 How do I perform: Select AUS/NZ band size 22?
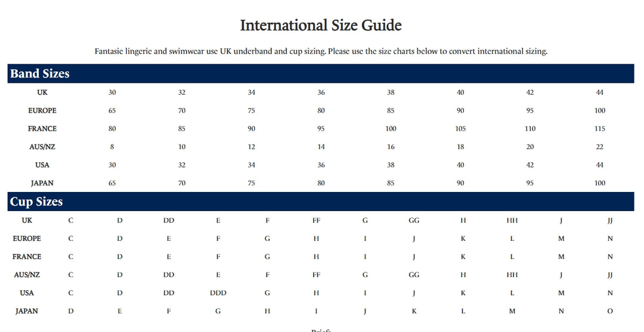600,147
